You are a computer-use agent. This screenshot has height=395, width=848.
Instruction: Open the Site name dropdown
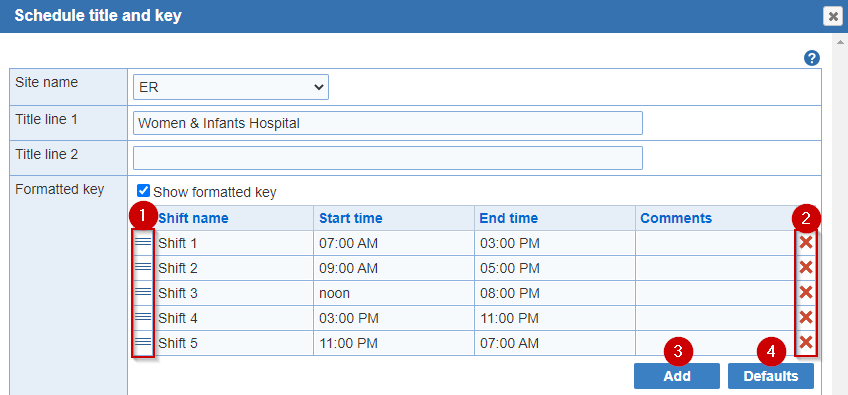pos(231,87)
